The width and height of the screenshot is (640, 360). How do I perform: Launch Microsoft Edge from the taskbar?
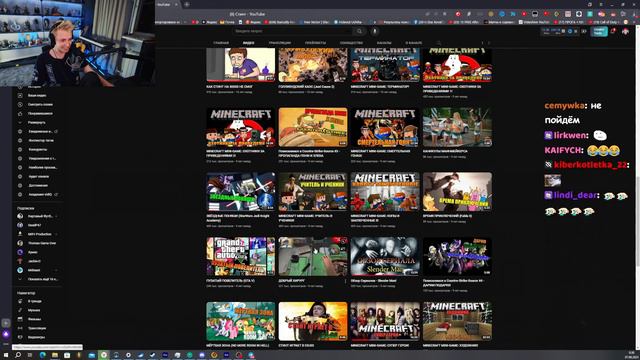42,355
